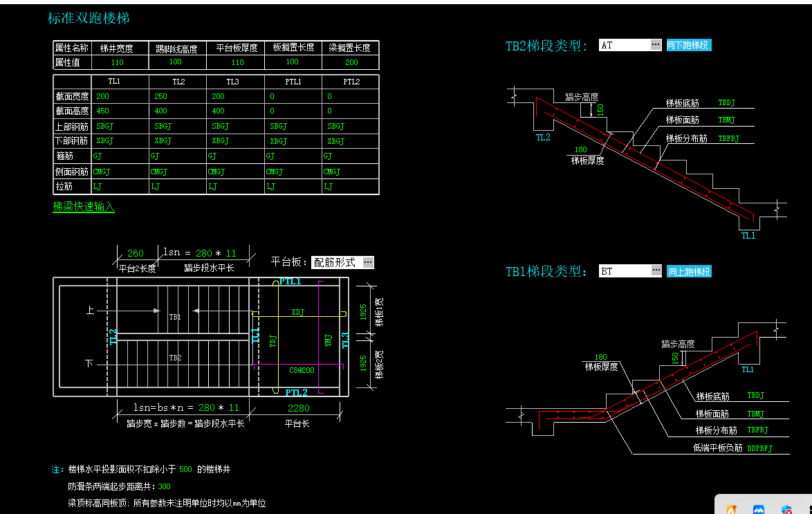812x514 pixels.
Task: Open the blue Tencent Meeting tray icon
Action: click(x=759, y=510)
